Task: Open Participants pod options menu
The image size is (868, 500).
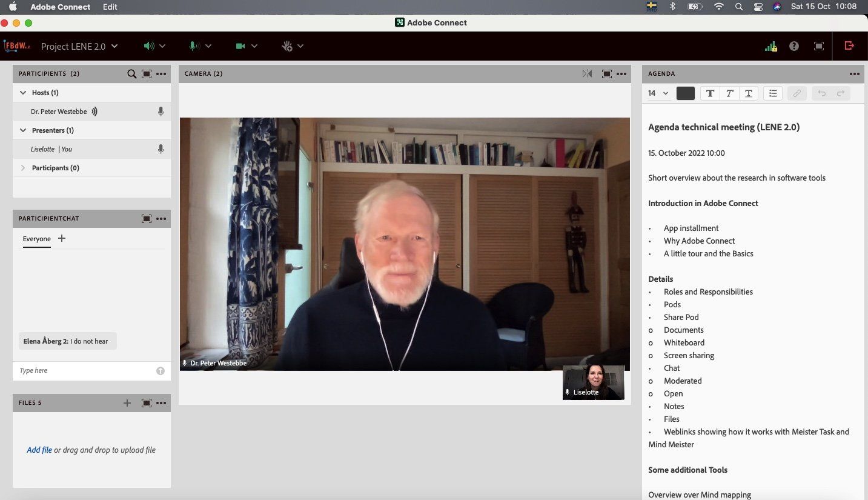Action: [161, 74]
